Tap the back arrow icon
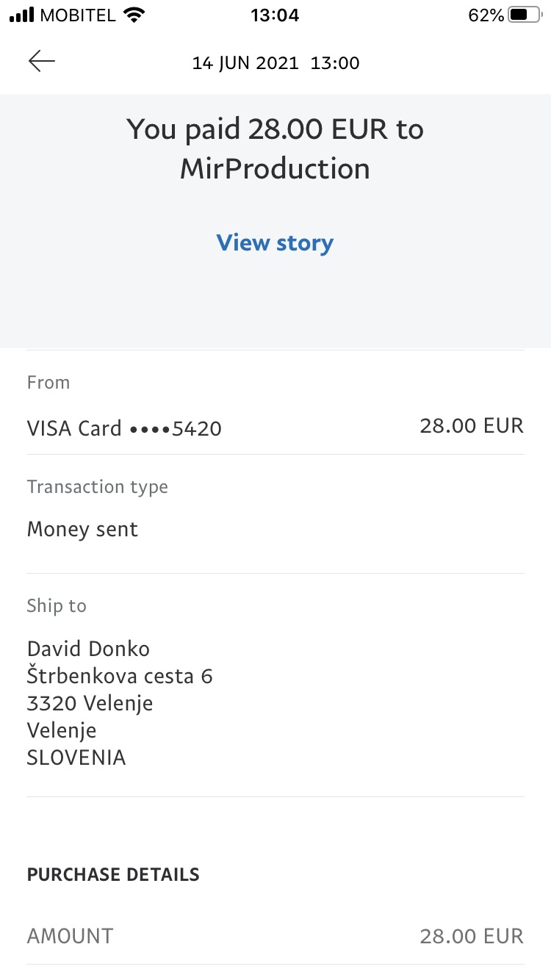551x980 pixels. click(42, 62)
